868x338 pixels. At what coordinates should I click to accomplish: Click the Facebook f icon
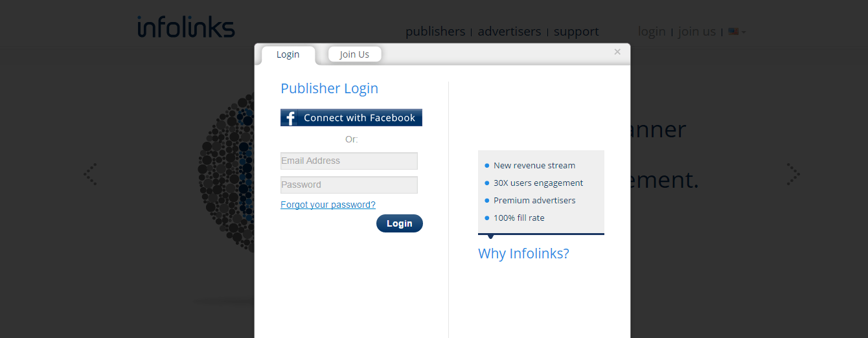point(291,118)
